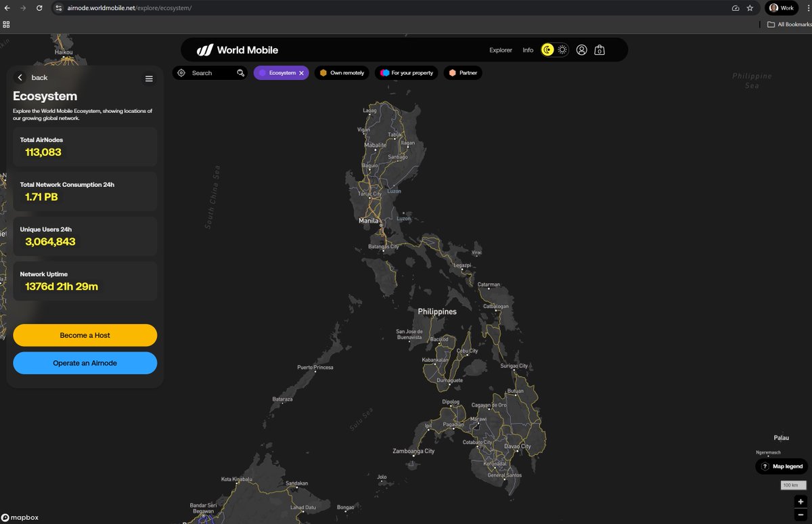The height and width of the screenshot is (524, 812).
Task: Click the Operate an Airnode button
Action: 85,363
